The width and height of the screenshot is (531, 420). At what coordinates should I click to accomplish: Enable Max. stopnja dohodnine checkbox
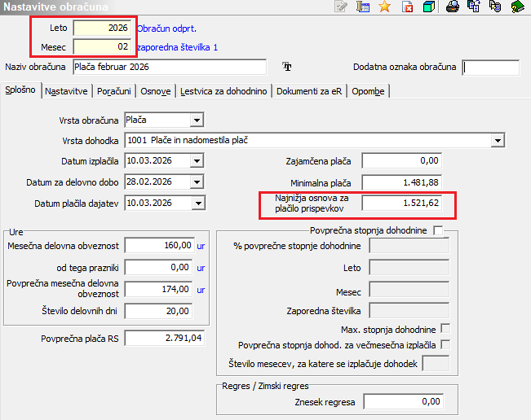(445, 329)
